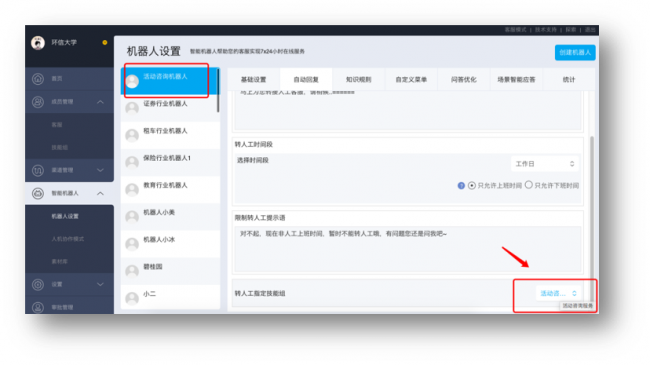Image resolution: width=650 pixels, height=365 pixels.
Task: Click the blue help info icon
Action: point(461,185)
